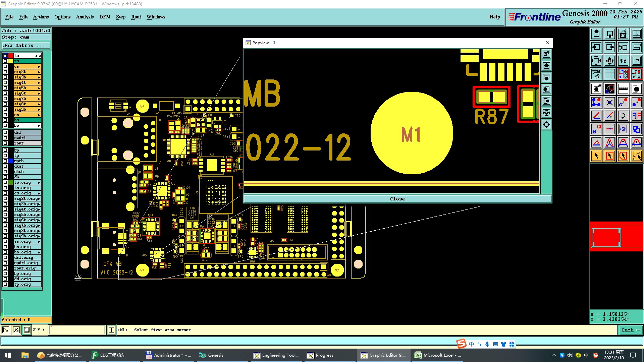Open the Analysis menu
644x362 pixels.
[85, 17]
